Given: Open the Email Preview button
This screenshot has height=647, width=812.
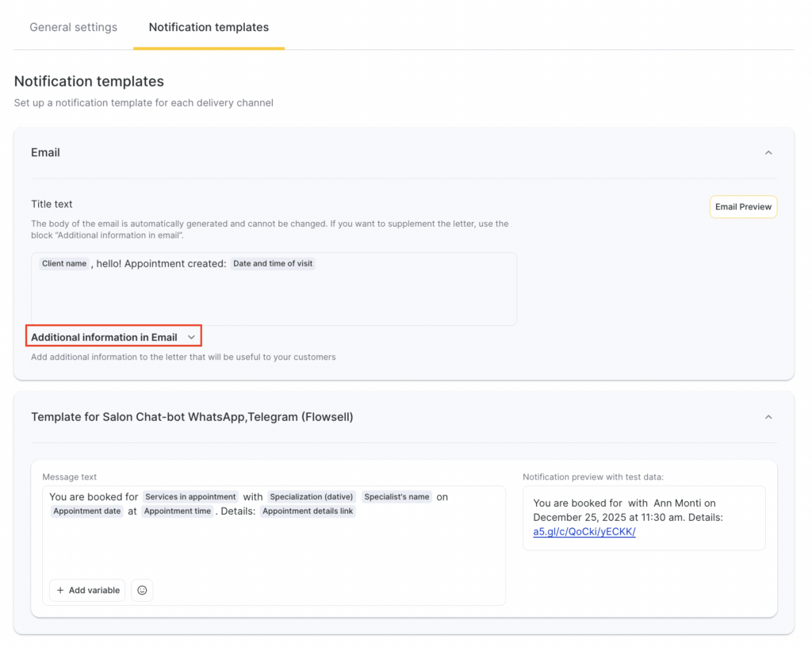Looking at the screenshot, I should [x=742, y=207].
